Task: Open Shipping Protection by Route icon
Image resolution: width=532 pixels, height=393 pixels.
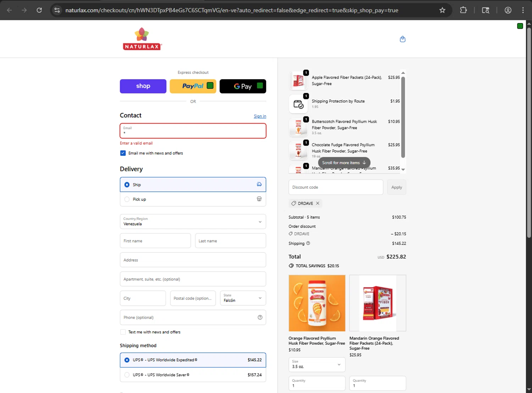Action: click(x=299, y=104)
